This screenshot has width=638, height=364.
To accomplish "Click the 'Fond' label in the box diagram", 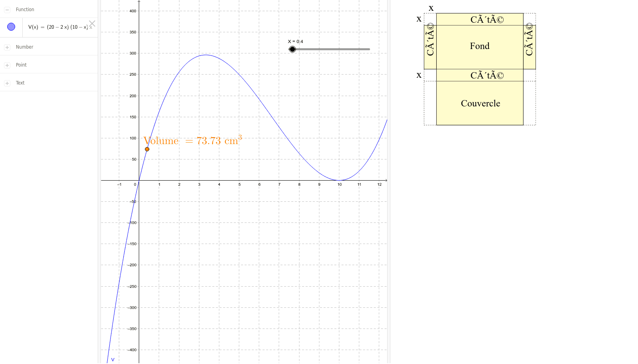I will [x=480, y=46].
